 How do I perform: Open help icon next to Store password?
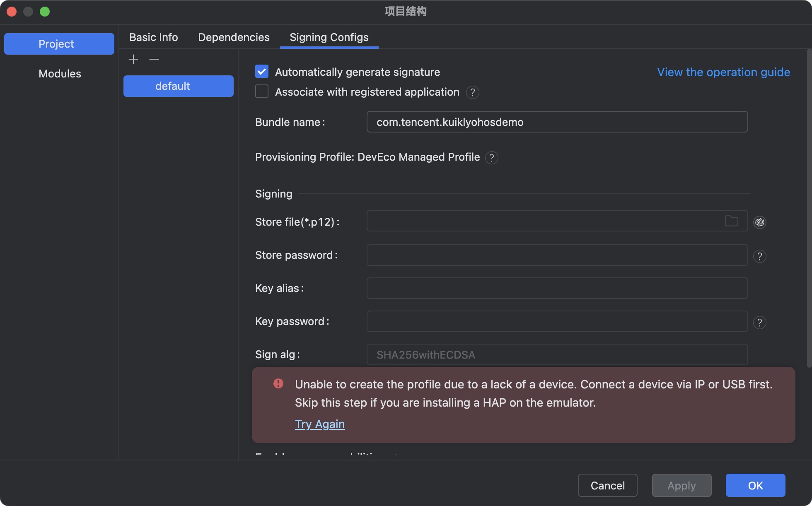(759, 256)
